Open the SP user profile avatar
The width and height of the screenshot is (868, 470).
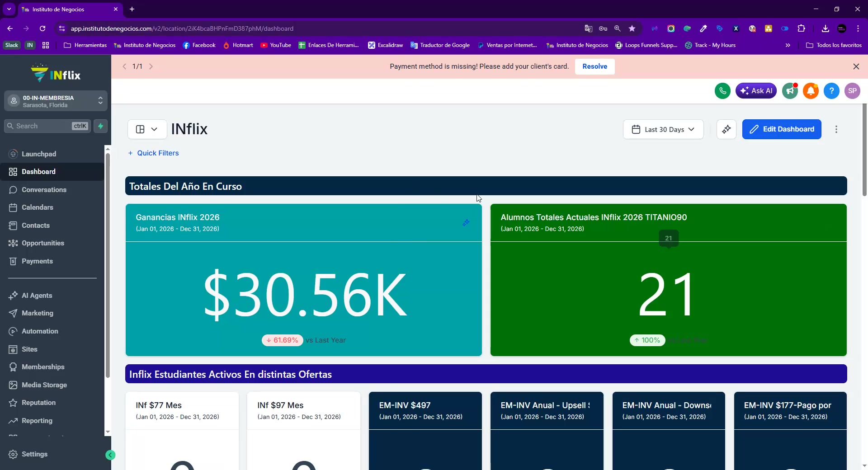pyautogui.click(x=852, y=91)
